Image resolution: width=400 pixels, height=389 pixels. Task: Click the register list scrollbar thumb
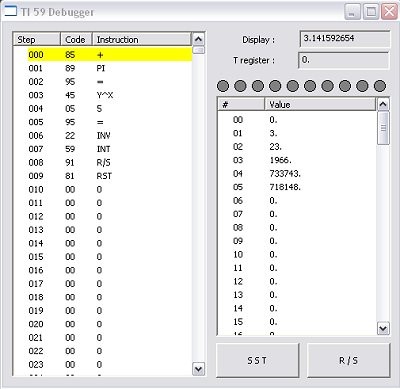click(383, 128)
